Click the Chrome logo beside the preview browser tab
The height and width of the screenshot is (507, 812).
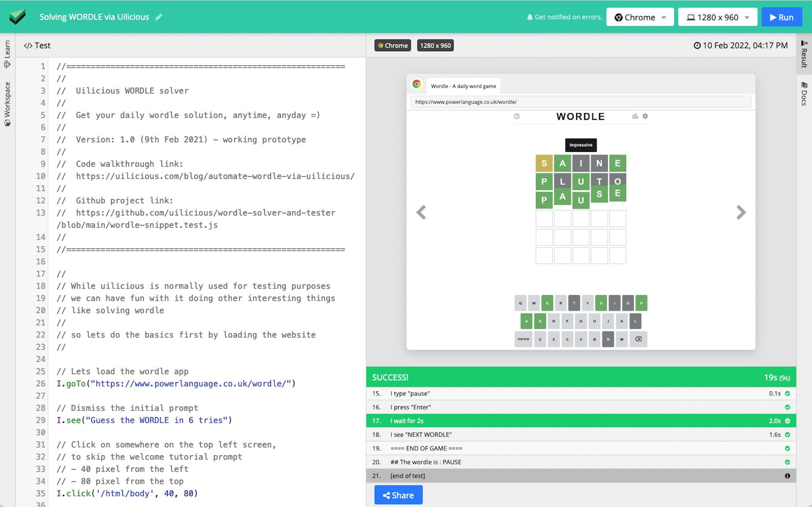tap(417, 84)
